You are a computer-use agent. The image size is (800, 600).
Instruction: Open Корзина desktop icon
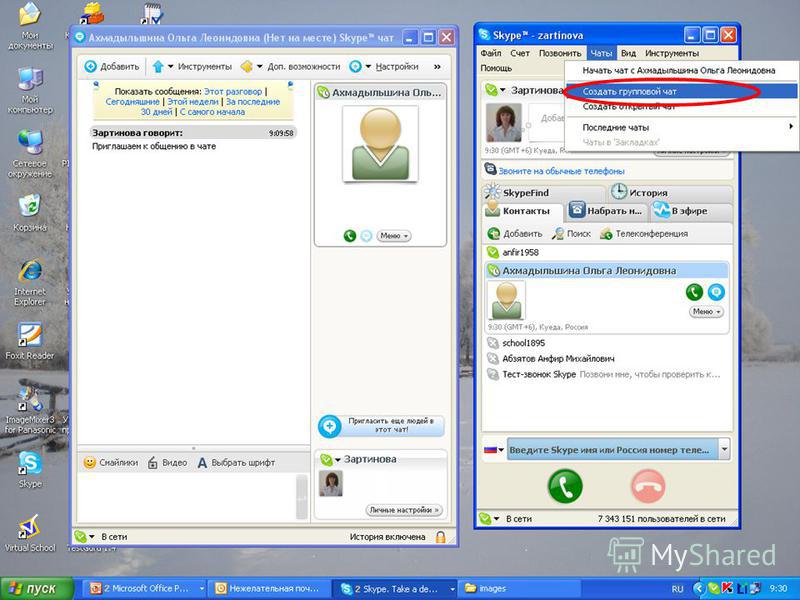pos(30,213)
